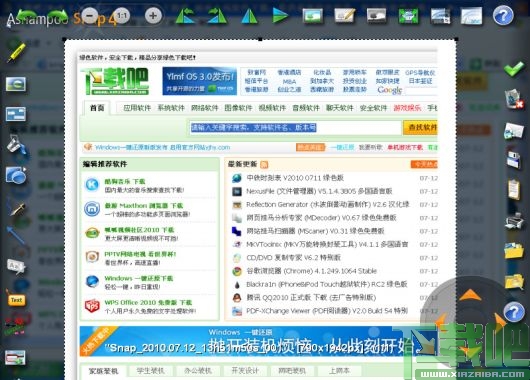The image size is (530, 380).
Task: Click the picture-with-pencil icon in top toolbar
Action: pyautogui.click(x=345, y=16)
